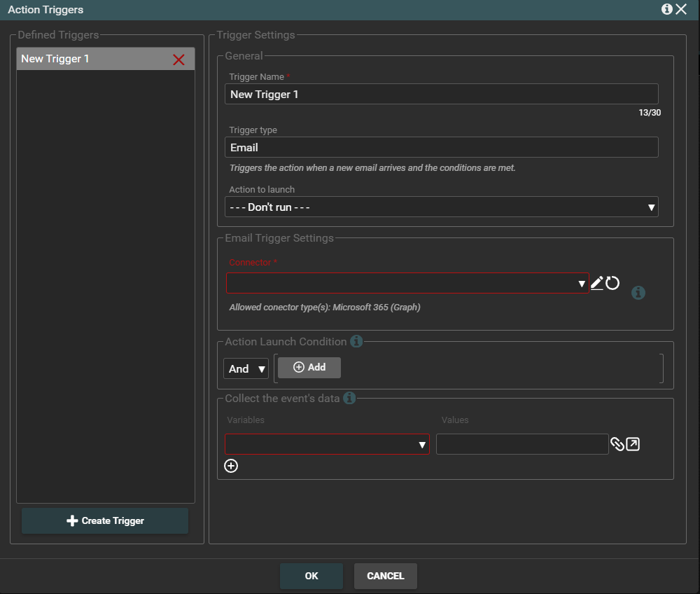This screenshot has width=700, height=594.
Task: Change the And condition operator dropdown
Action: pos(246,368)
